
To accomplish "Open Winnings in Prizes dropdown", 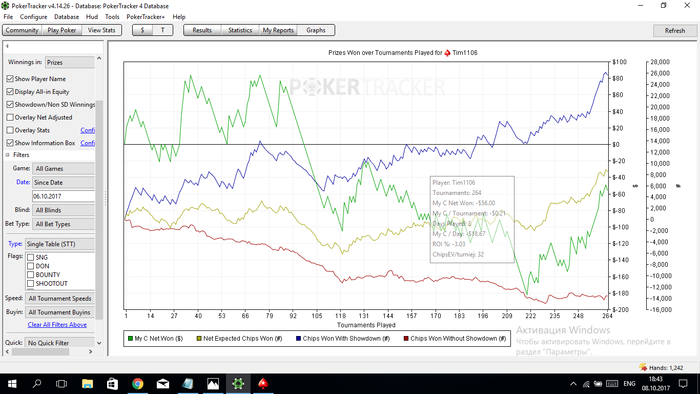I will 70,62.
